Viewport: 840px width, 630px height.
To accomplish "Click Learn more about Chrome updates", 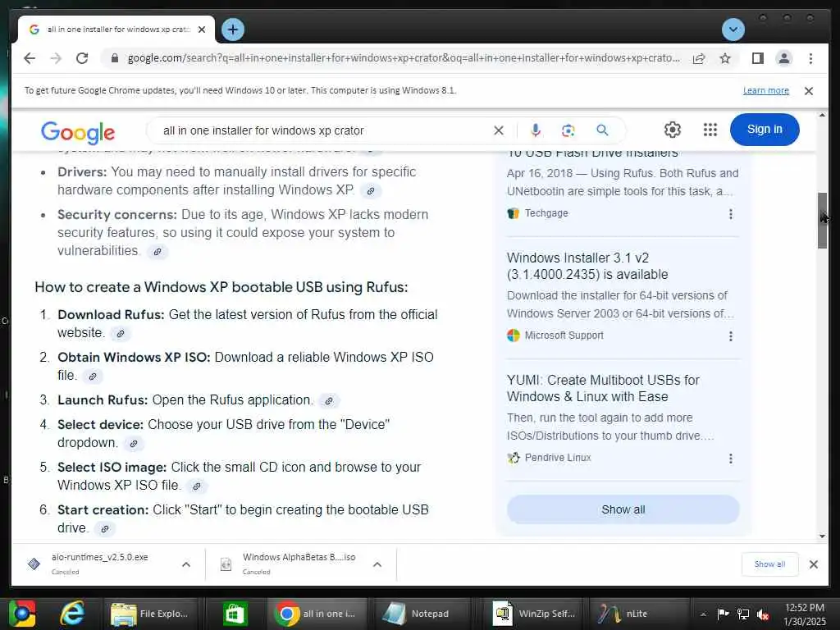I will point(765,90).
